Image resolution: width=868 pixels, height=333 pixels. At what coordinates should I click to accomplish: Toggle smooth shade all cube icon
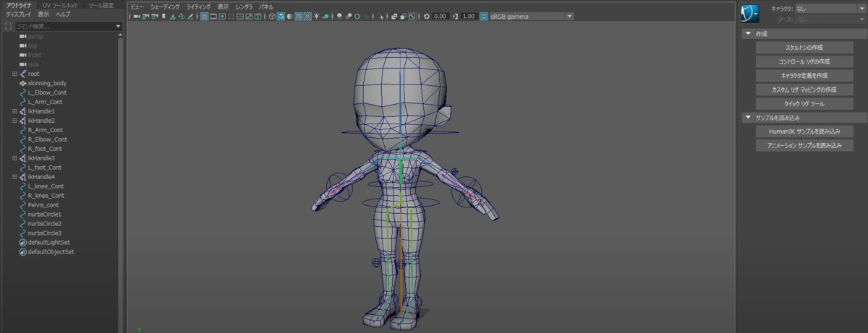[281, 16]
